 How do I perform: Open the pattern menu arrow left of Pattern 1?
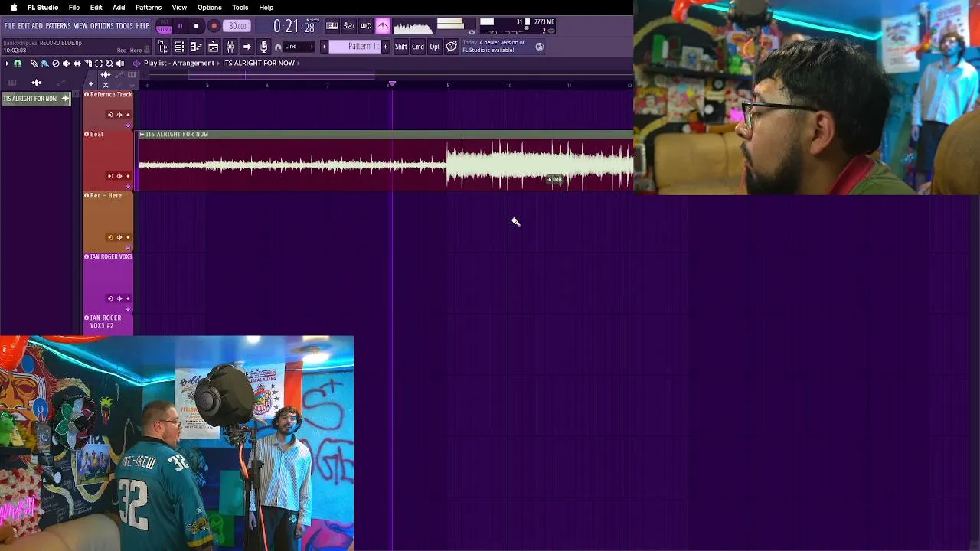click(x=325, y=47)
